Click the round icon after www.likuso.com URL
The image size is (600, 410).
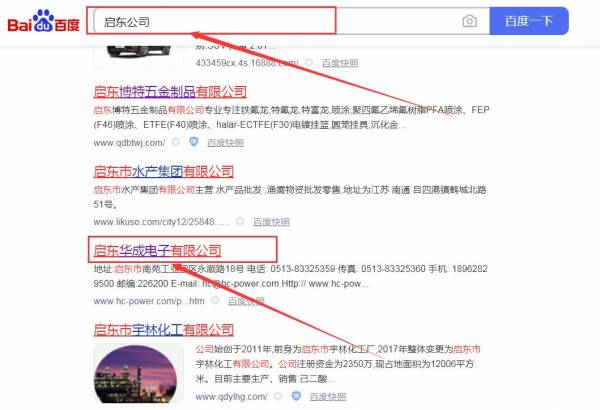(x=239, y=222)
